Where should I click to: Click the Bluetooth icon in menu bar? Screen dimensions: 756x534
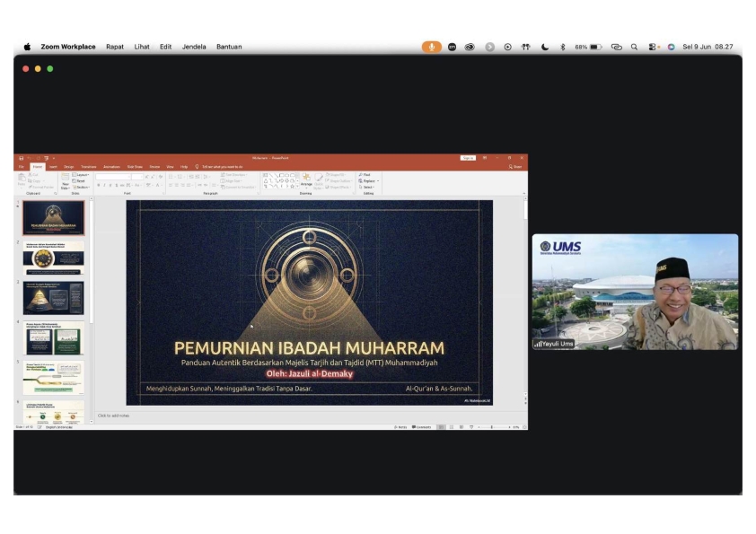pos(562,47)
